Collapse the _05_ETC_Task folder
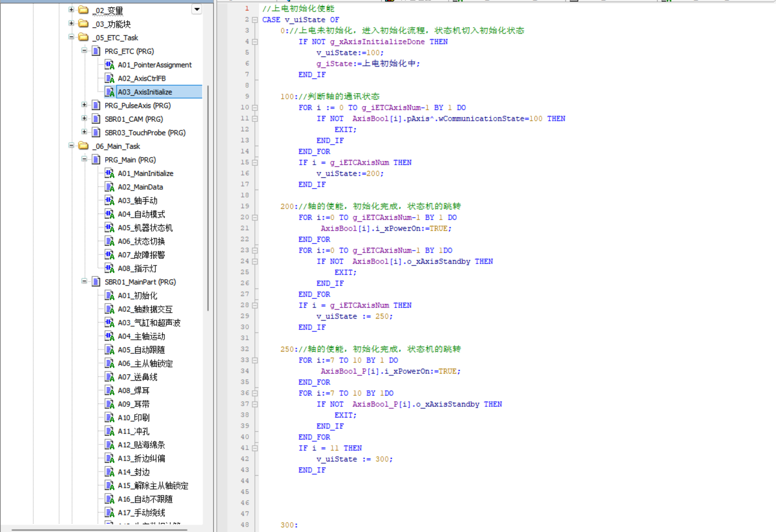The width and height of the screenshot is (776, 532). [71, 37]
